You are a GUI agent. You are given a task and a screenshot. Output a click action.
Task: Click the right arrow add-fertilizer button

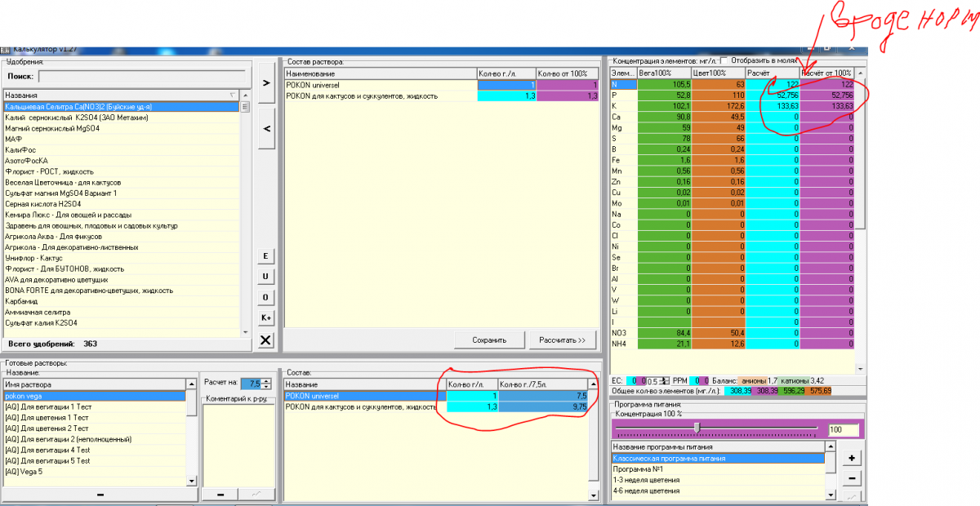point(265,82)
